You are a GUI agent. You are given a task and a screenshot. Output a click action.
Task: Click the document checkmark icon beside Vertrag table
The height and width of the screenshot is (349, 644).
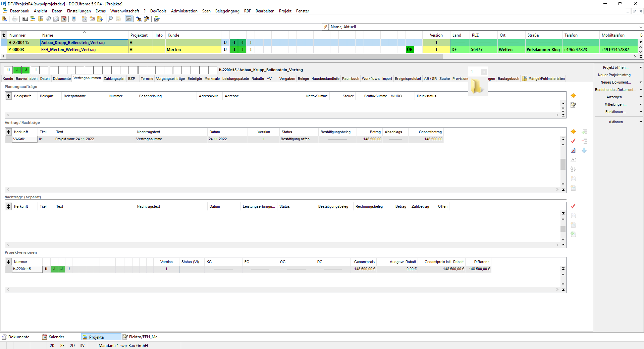pos(573,150)
